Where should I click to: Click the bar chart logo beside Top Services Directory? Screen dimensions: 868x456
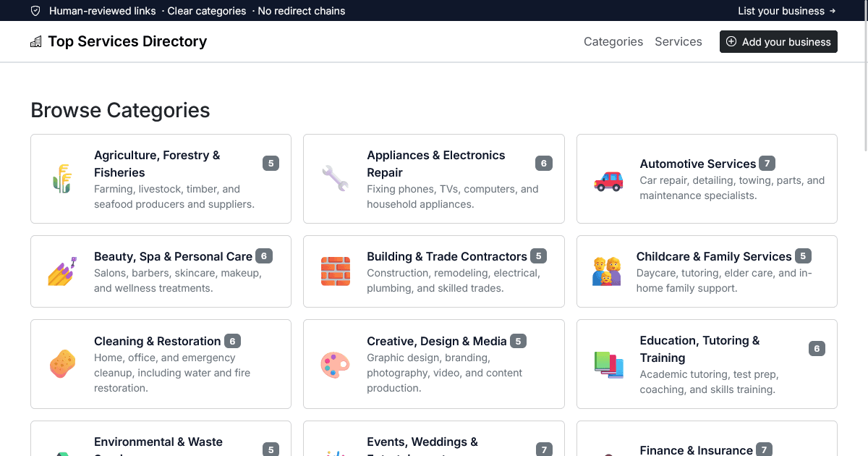coord(35,41)
